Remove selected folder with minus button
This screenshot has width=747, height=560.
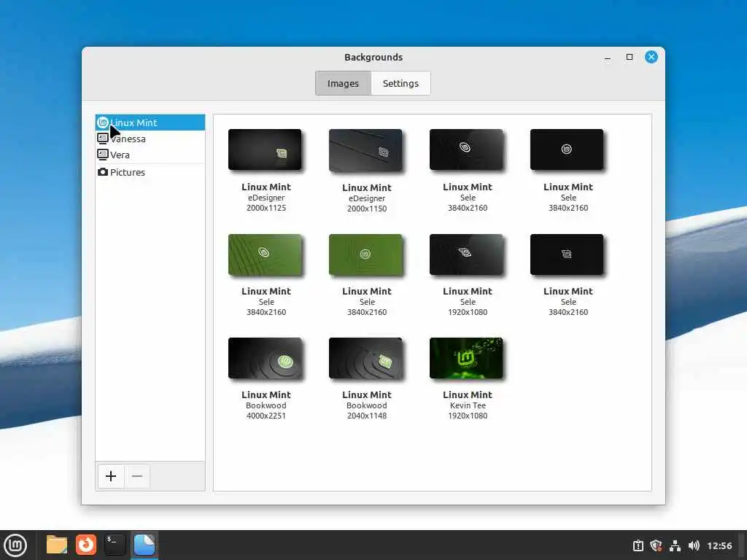137,476
